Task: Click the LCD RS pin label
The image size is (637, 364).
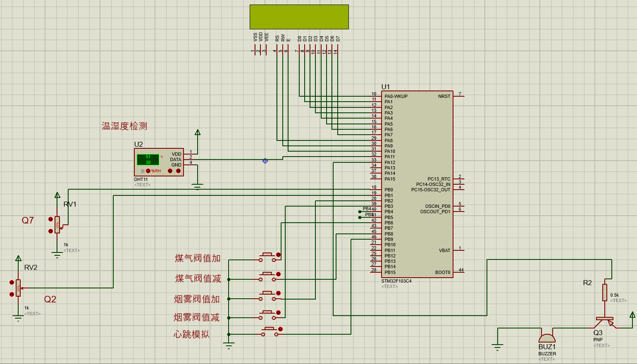Action: [x=277, y=38]
